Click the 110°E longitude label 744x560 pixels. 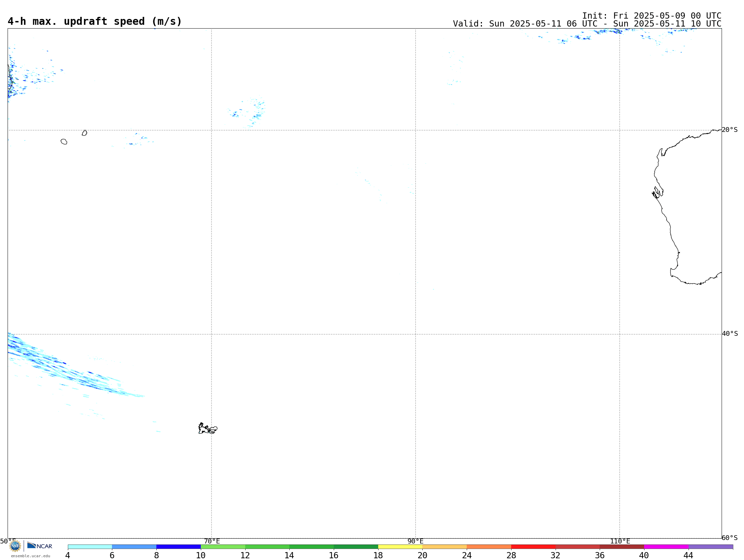(x=620, y=541)
